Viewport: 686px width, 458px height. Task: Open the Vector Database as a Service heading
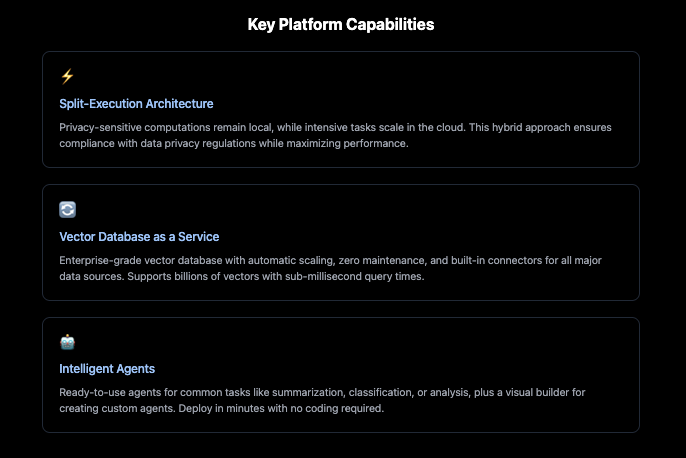click(x=139, y=236)
